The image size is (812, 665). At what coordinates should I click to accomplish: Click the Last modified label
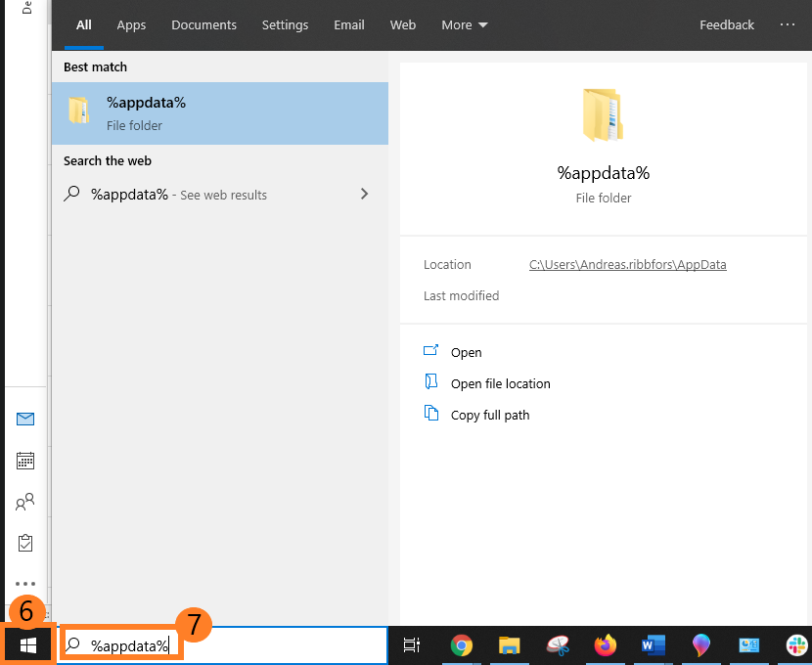[x=461, y=295]
